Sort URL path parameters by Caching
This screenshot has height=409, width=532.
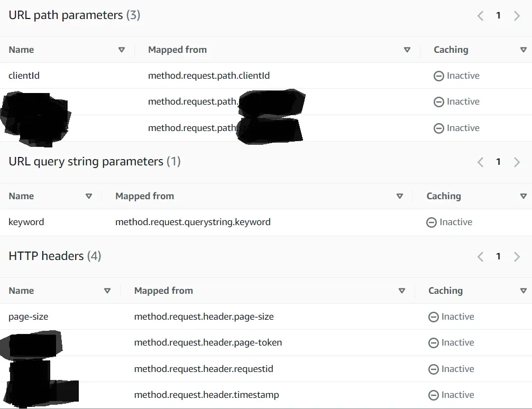click(x=523, y=50)
